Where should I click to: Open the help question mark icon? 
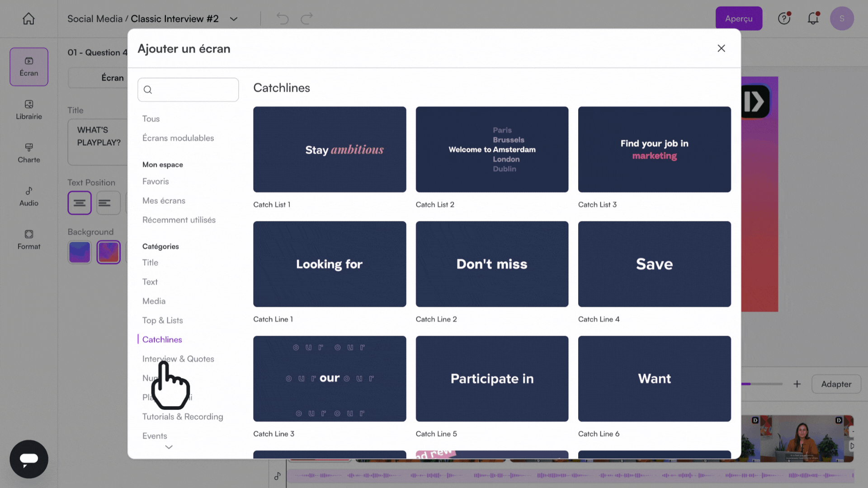click(x=784, y=19)
